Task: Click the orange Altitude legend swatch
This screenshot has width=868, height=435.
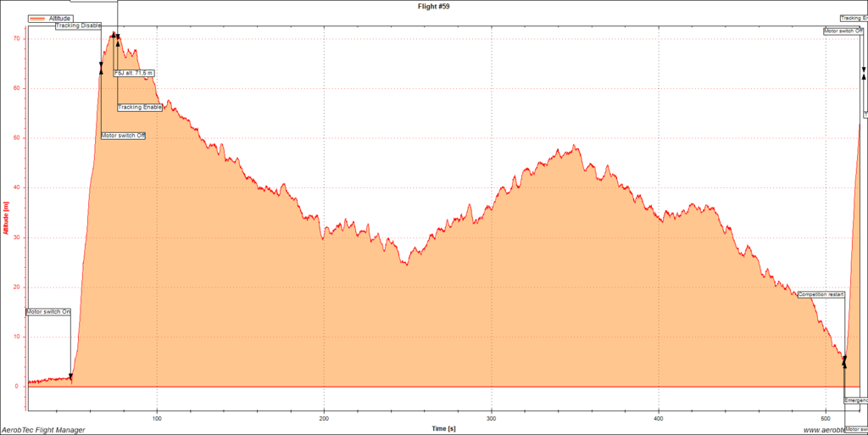Action: [38, 18]
